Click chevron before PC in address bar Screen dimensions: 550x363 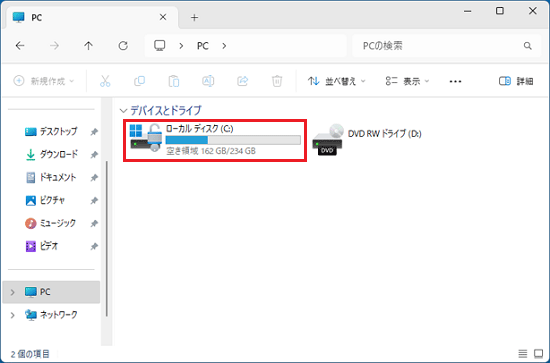[x=181, y=46]
